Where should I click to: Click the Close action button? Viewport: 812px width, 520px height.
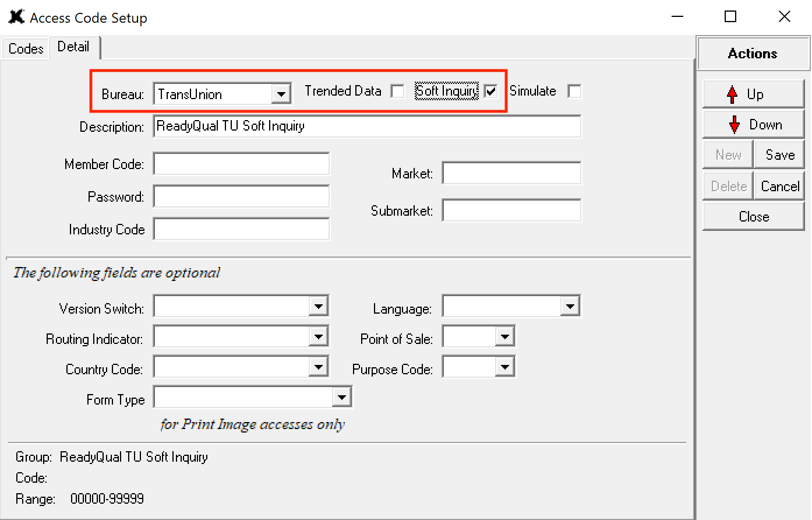coord(753,216)
